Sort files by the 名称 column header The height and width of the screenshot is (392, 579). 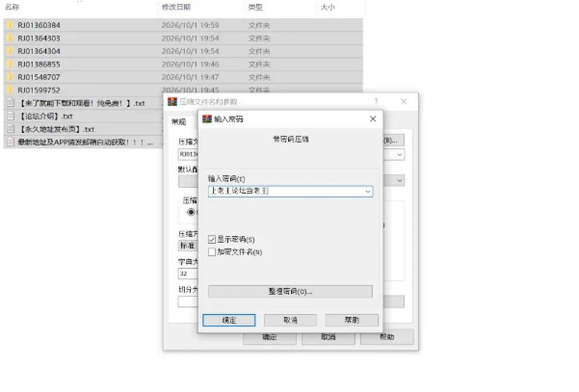click(12, 7)
